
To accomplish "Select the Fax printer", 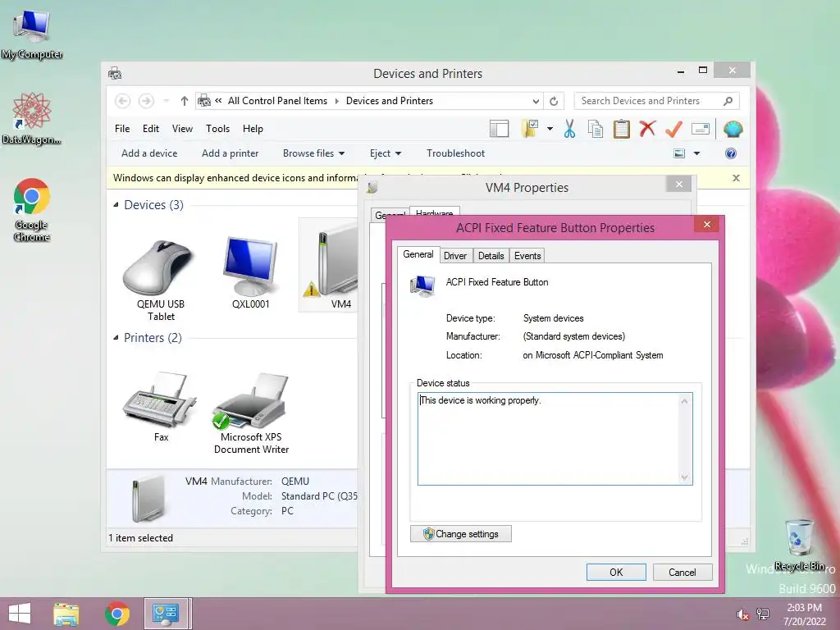I will click(161, 407).
